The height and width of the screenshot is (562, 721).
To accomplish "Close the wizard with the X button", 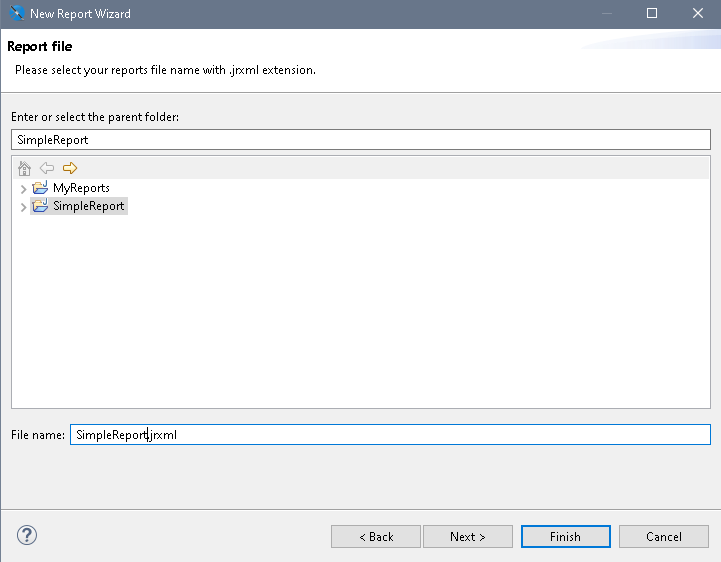I will [x=698, y=14].
